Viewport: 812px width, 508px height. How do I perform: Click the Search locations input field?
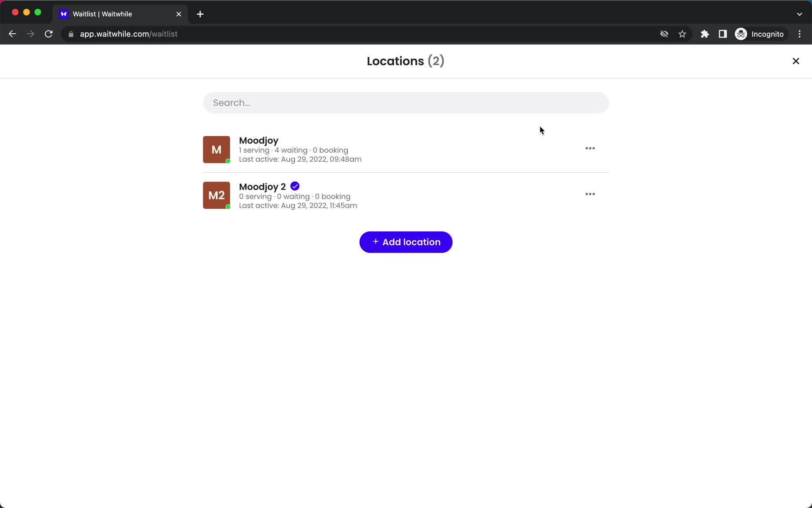coord(406,102)
